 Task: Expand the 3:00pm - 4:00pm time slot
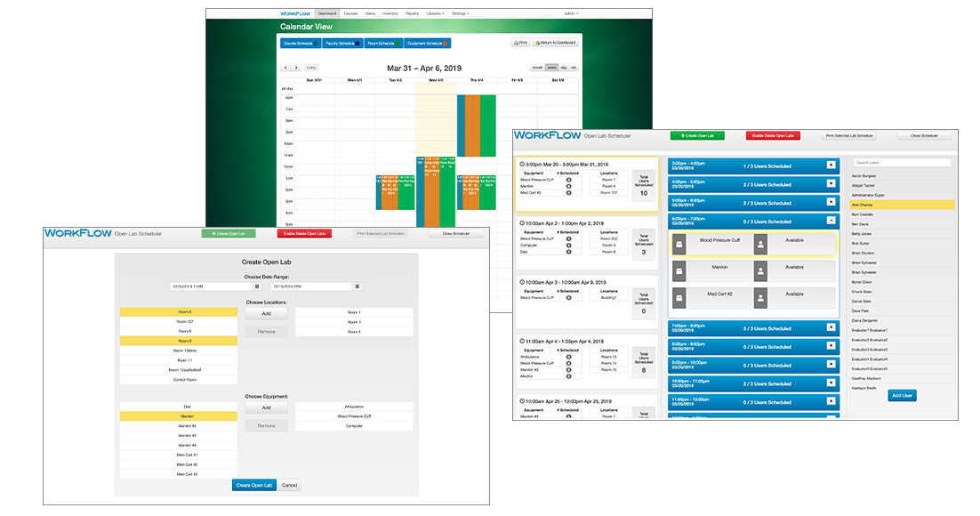(x=831, y=165)
